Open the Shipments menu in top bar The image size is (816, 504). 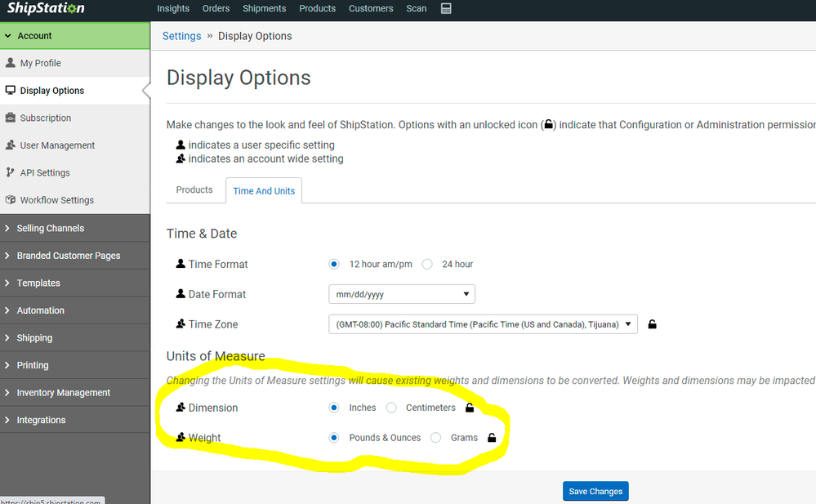264,9
